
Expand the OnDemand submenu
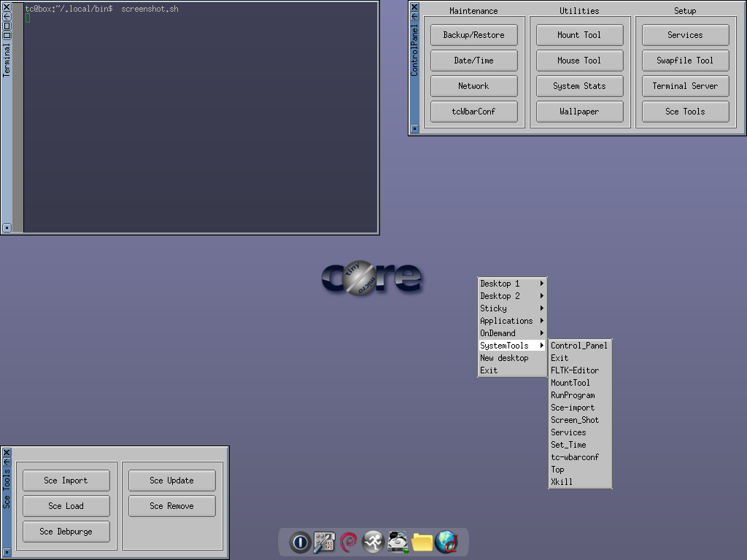(x=511, y=333)
